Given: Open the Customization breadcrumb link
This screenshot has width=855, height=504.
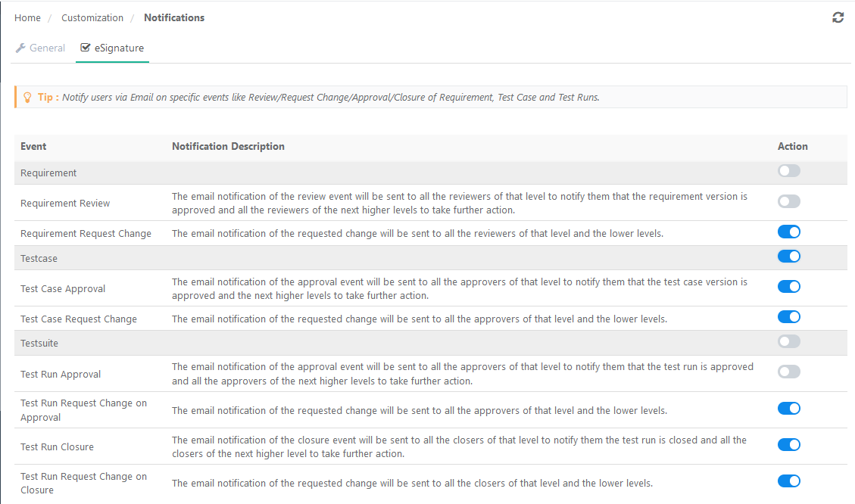Looking at the screenshot, I should (x=92, y=17).
